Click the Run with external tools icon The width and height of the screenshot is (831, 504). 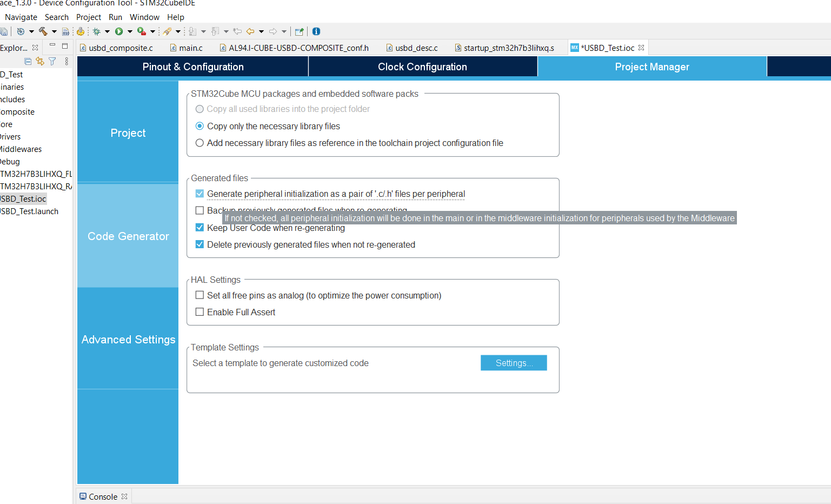(x=142, y=31)
